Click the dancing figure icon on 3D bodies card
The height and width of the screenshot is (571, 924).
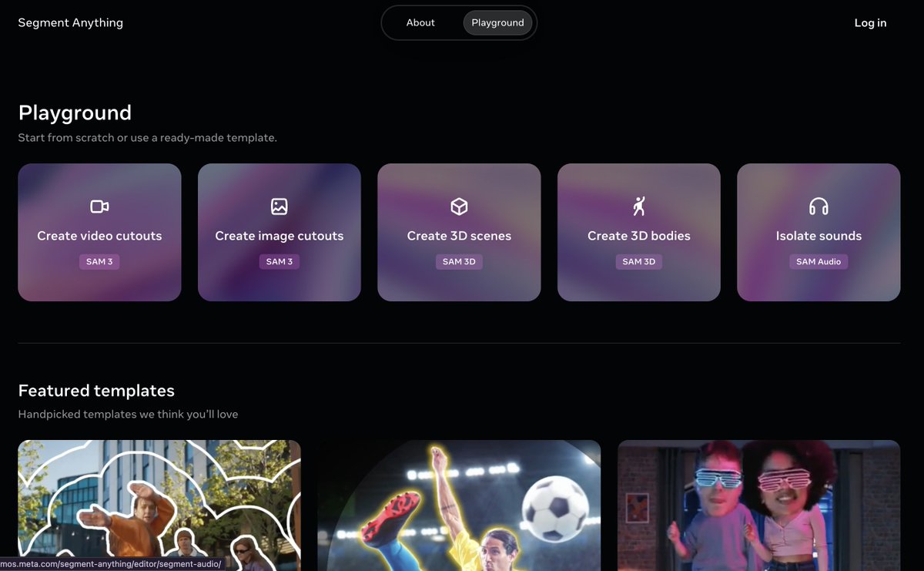(x=639, y=207)
